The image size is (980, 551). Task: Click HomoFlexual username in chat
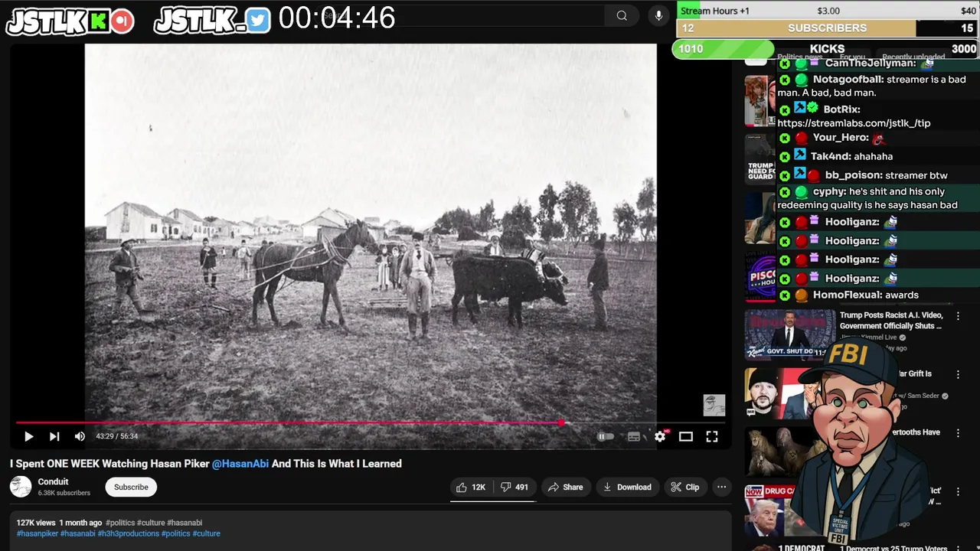click(x=845, y=295)
